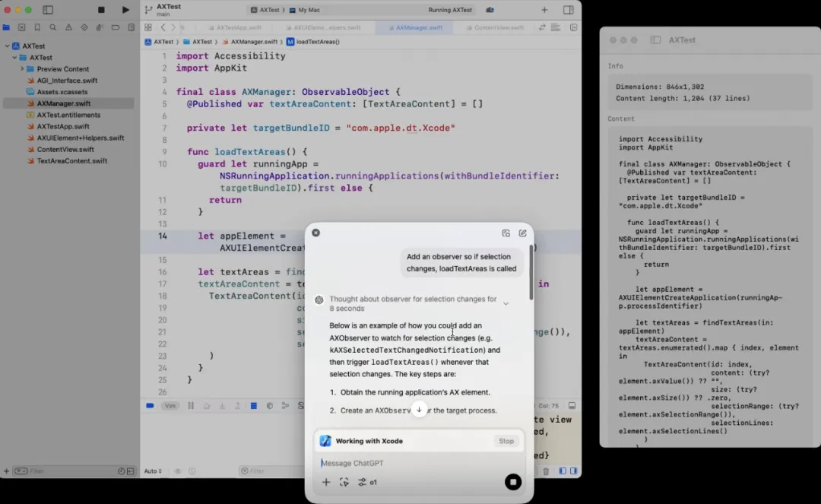Image resolution: width=821 pixels, height=504 pixels.
Task: Click the Xcode Run play button
Action: pos(125,10)
